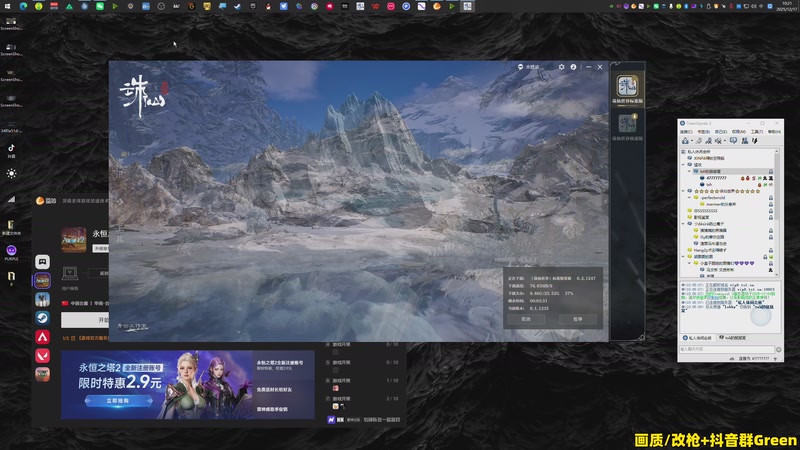Click the network computer icon under the Aion2 cover

pyautogui.click(x=70, y=273)
